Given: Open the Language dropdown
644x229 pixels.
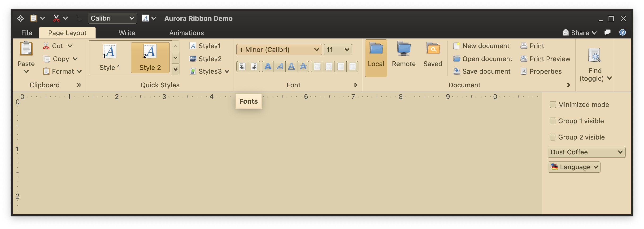Looking at the screenshot, I should (x=574, y=167).
